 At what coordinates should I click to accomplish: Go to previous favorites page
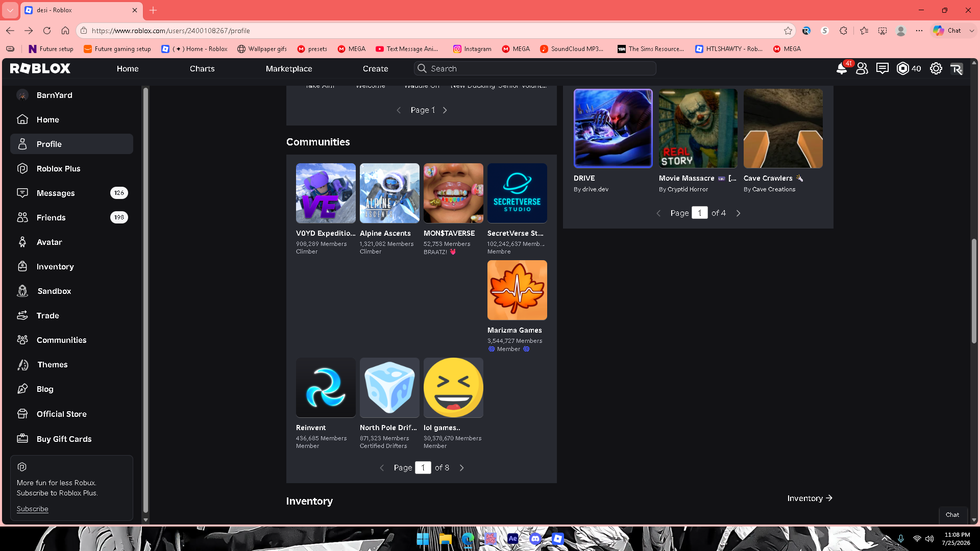(658, 213)
